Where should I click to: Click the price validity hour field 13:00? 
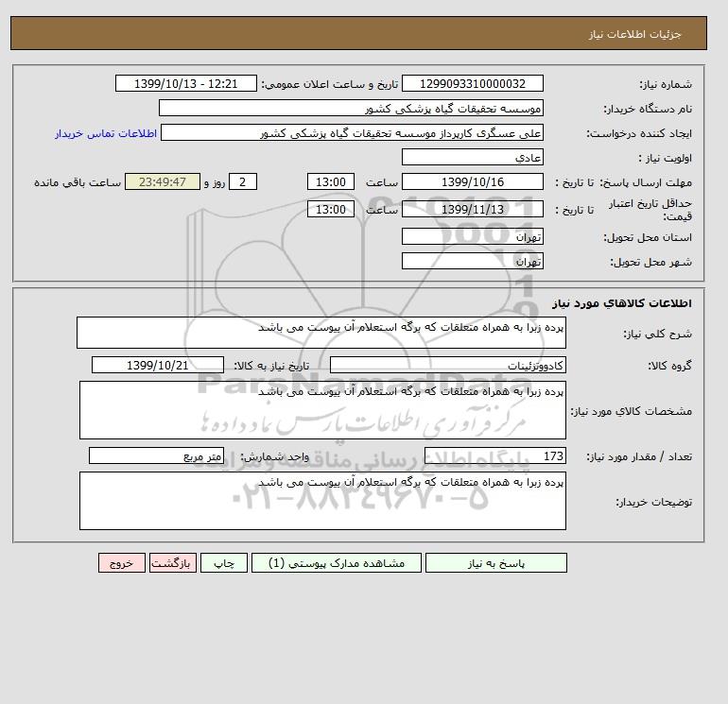coord(331,209)
